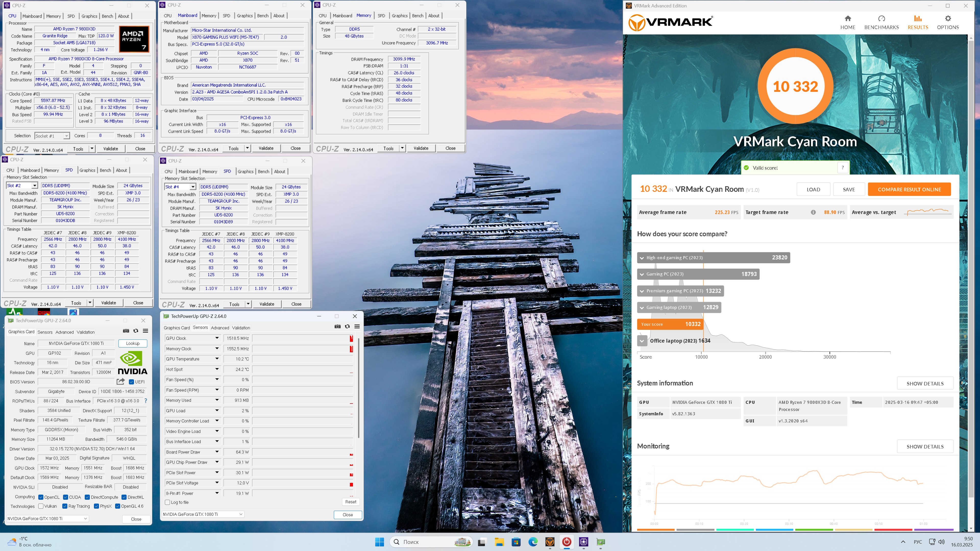Toggle DirectCompute checkbox in GPU-Z
This screenshot has width=980, height=551.
(x=87, y=497)
